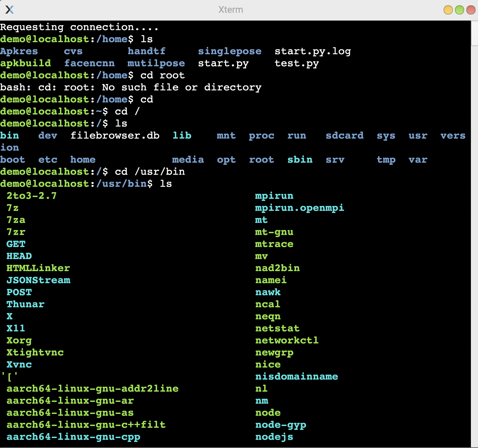Viewport: 478px width, 448px height.
Task: Click the nawk entry
Action: pos(268,292)
